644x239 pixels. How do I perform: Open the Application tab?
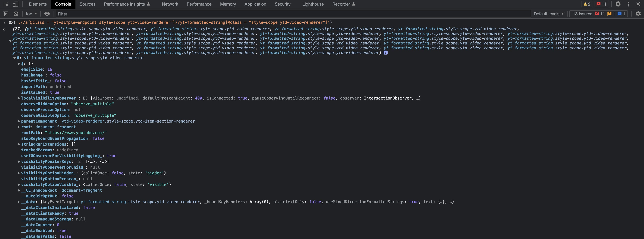point(255,4)
